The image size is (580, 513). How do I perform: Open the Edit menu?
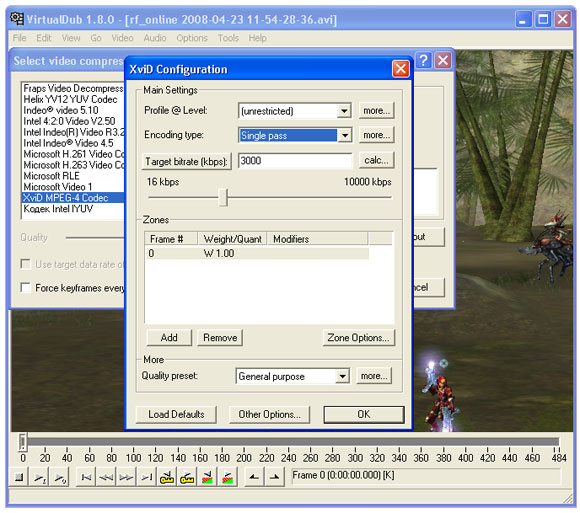pyautogui.click(x=44, y=38)
